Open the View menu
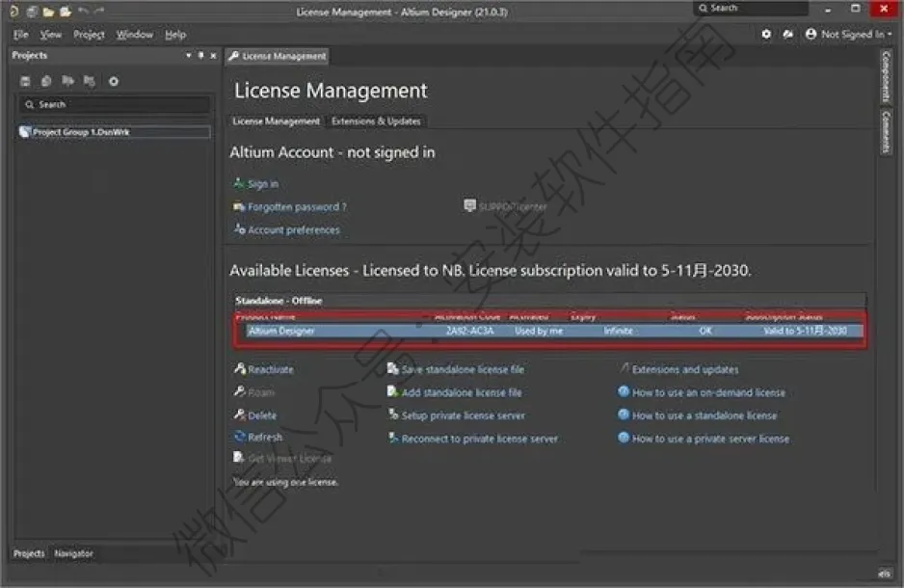 click(51, 35)
